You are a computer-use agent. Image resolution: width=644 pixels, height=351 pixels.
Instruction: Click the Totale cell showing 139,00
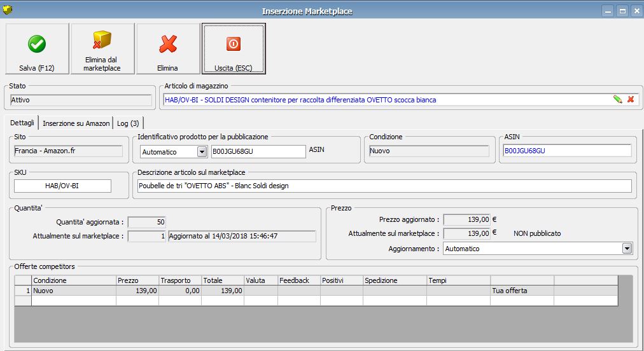pyautogui.click(x=223, y=291)
